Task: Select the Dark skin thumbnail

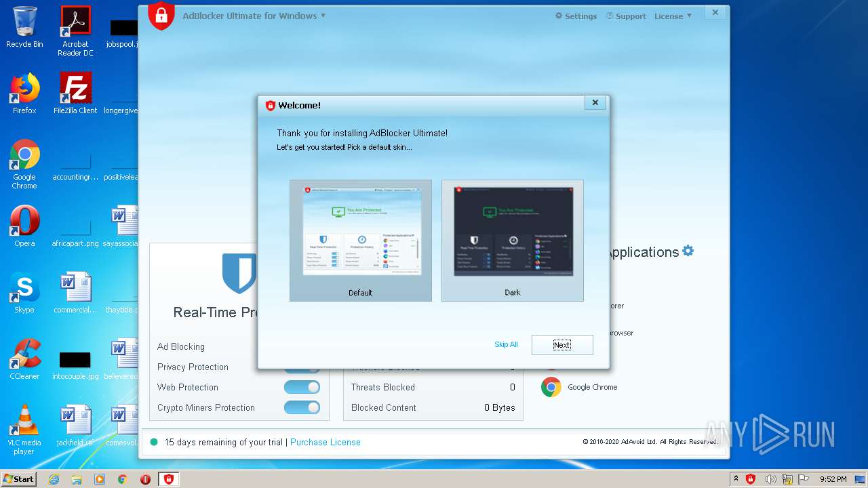Action: tap(513, 241)
